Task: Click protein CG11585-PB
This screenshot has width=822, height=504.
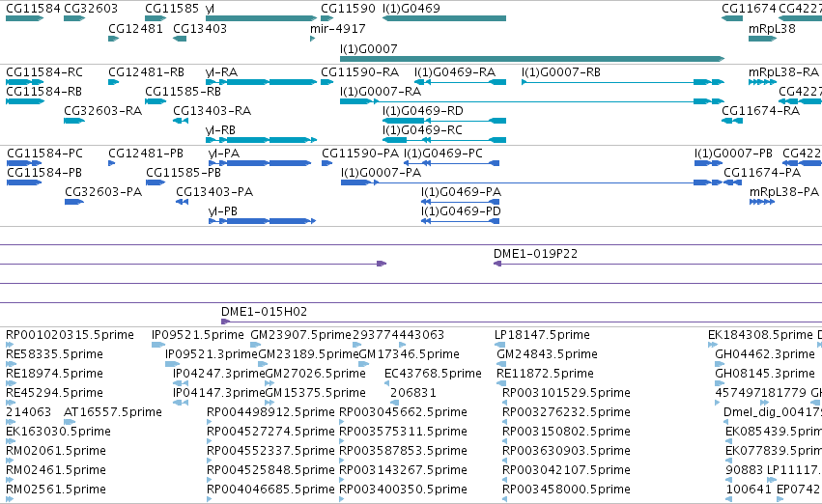Action: pyautogui.click(x=156, y=182)
